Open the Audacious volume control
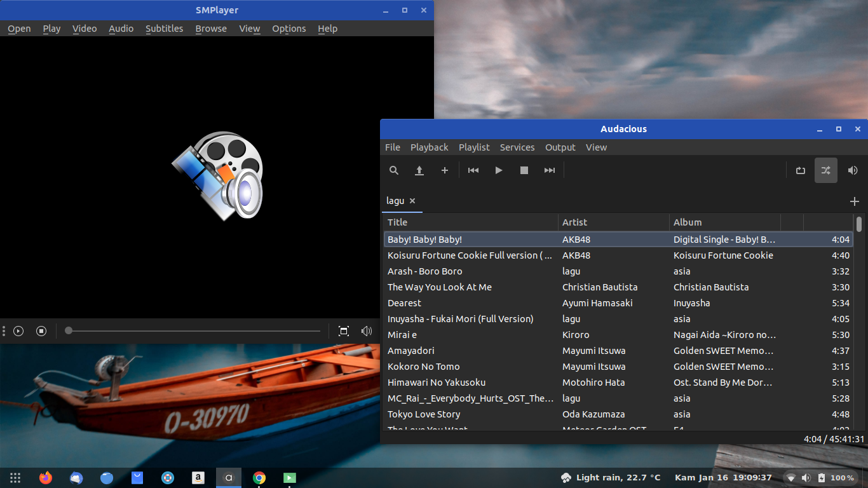This screenshot has width=868, height=488. [x=853, y=170]
